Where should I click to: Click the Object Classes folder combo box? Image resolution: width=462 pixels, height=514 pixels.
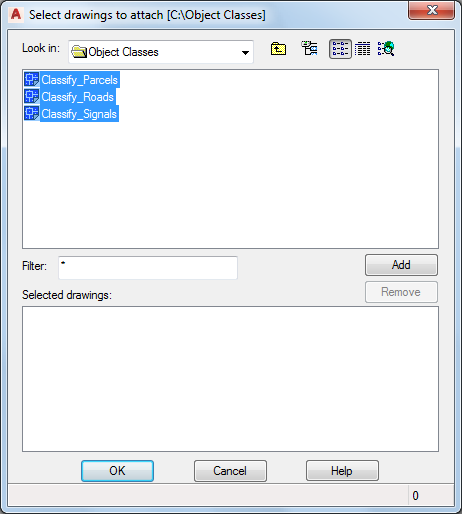click(161, 52)
